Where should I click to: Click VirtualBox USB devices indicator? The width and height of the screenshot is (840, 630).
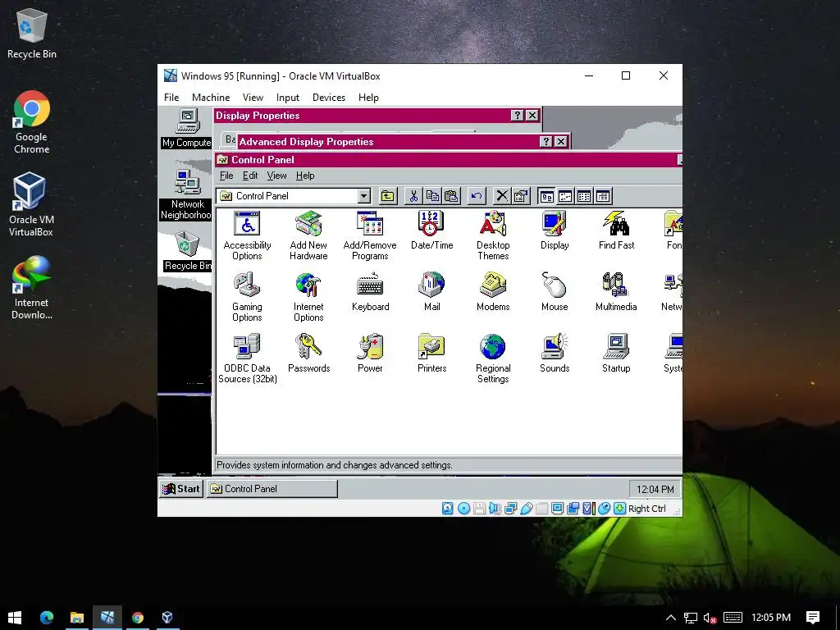tap(526, 509)
